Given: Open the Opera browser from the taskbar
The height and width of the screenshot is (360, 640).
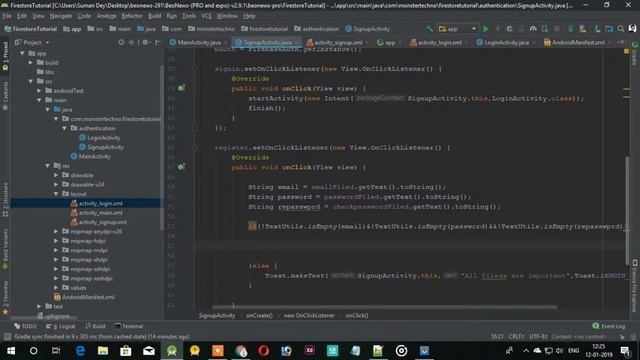Looking at the screenshot, I should [264, 351].
